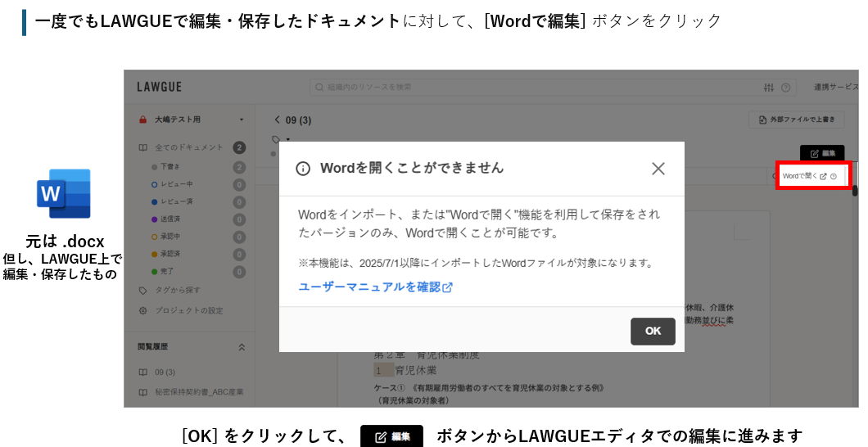The width and height of the screenshot is (868, 447).
Task: Collapse the 閲覧履歴 section
Action: pos(241,347)
